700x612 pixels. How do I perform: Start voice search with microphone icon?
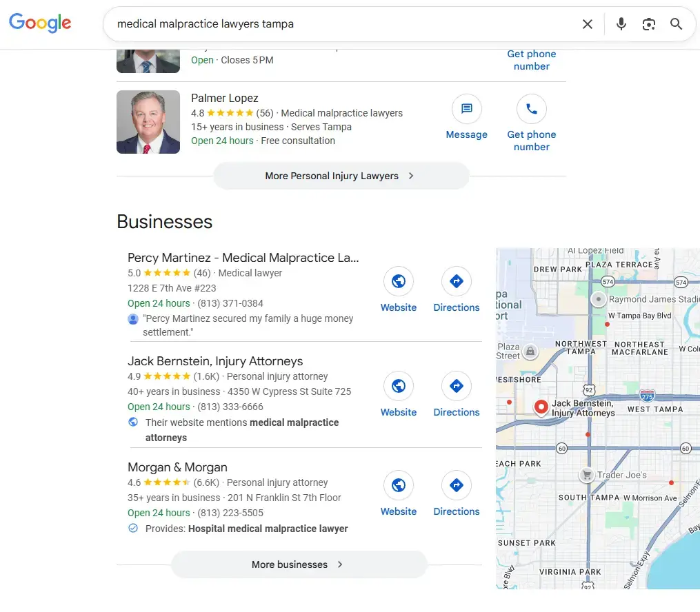[621, 24]
